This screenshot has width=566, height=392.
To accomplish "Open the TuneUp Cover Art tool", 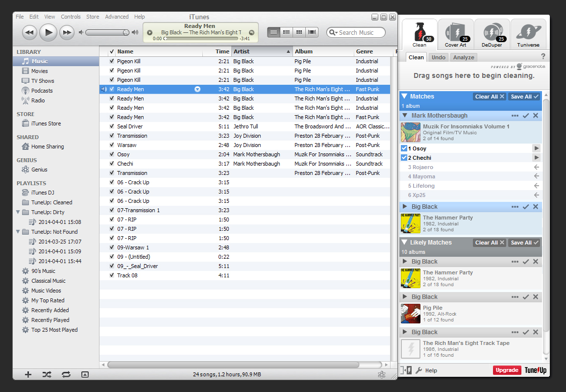I will click(455, 34).
